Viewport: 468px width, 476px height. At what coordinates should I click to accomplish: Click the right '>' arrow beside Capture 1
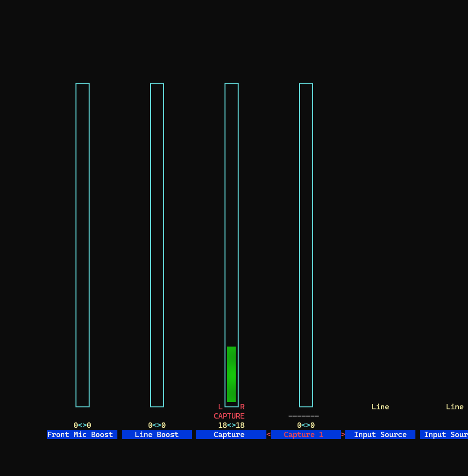343,434
